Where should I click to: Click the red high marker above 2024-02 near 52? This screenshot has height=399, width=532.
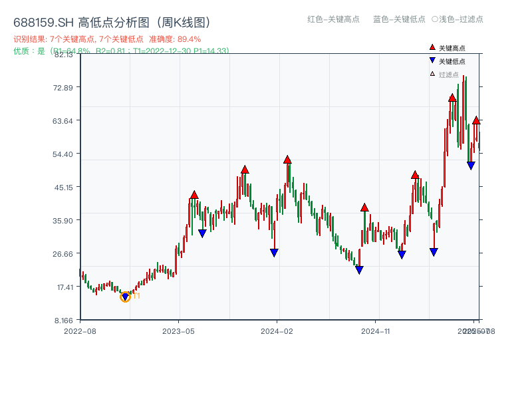pyautogui.click(x=287, y=159)
